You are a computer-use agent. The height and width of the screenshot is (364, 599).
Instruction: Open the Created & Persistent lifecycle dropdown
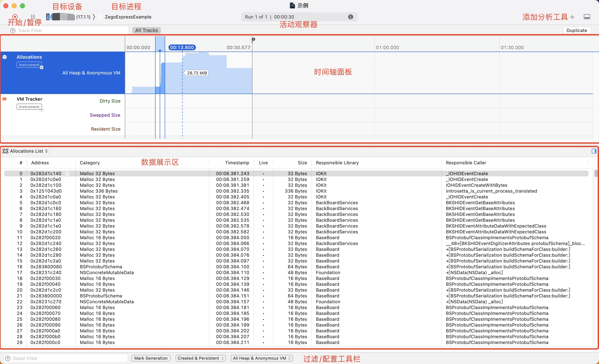(200, 358)
